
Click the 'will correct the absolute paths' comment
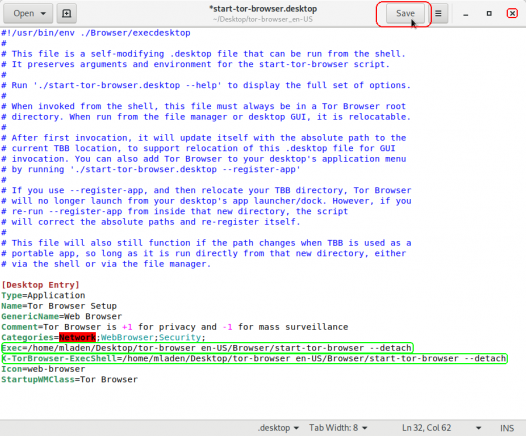(x=151, y=222)
